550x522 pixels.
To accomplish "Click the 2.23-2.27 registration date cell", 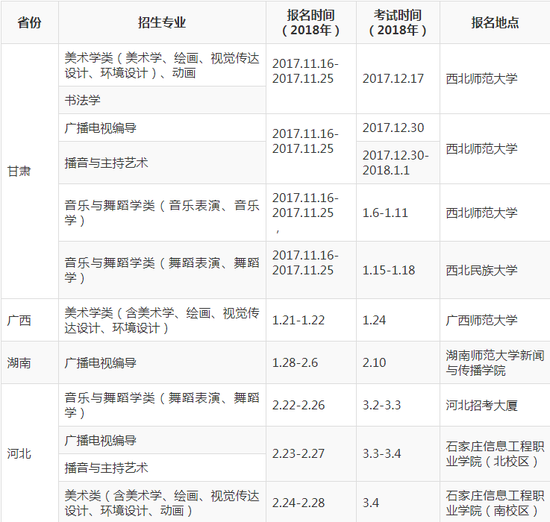I will click(x=311, y=454).
